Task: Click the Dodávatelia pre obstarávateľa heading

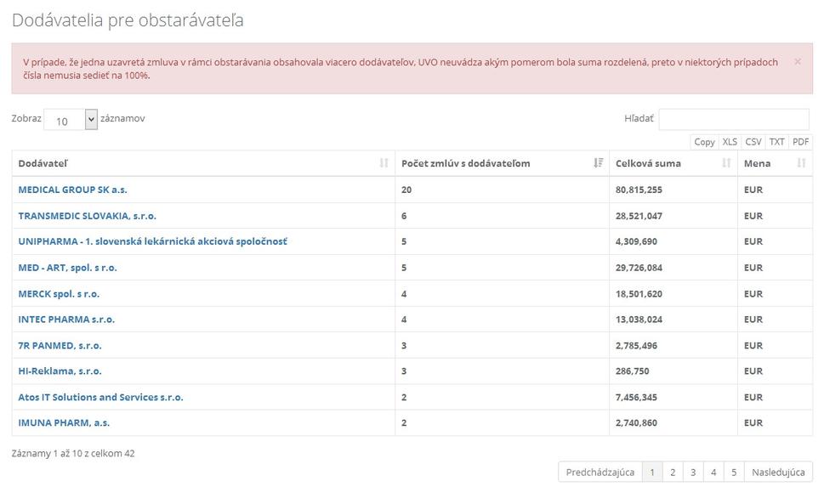Action: (x=128, y=20)
